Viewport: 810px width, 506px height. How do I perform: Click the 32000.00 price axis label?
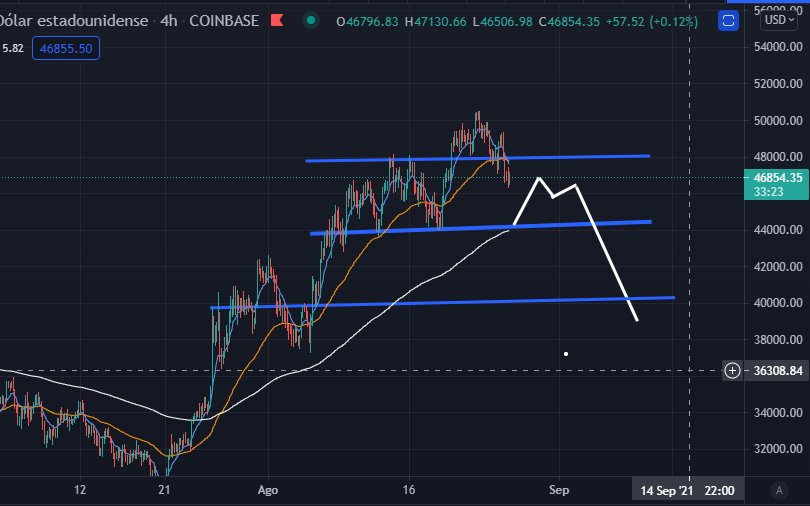click(778, 449)
